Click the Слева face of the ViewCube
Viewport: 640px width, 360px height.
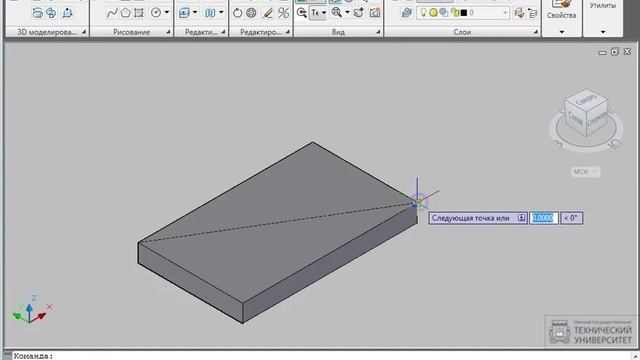[x=575, y=118]
